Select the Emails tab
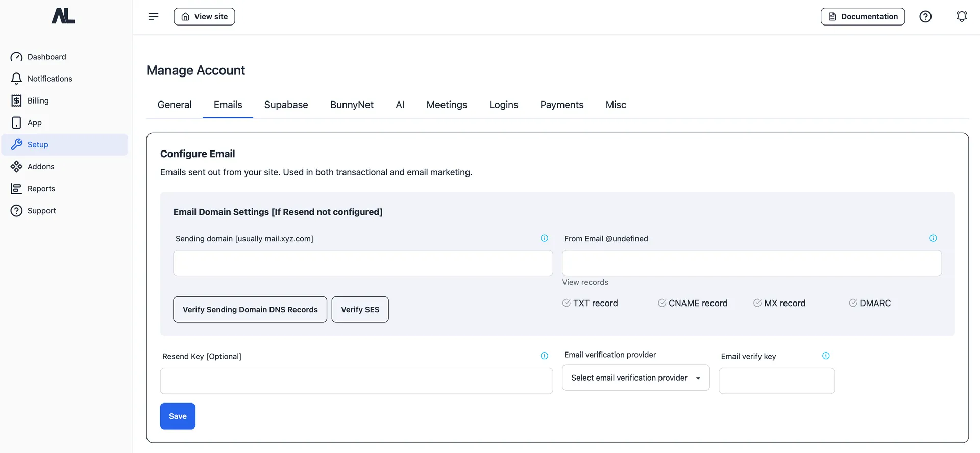The image size is (980, 453). (228, 105)
